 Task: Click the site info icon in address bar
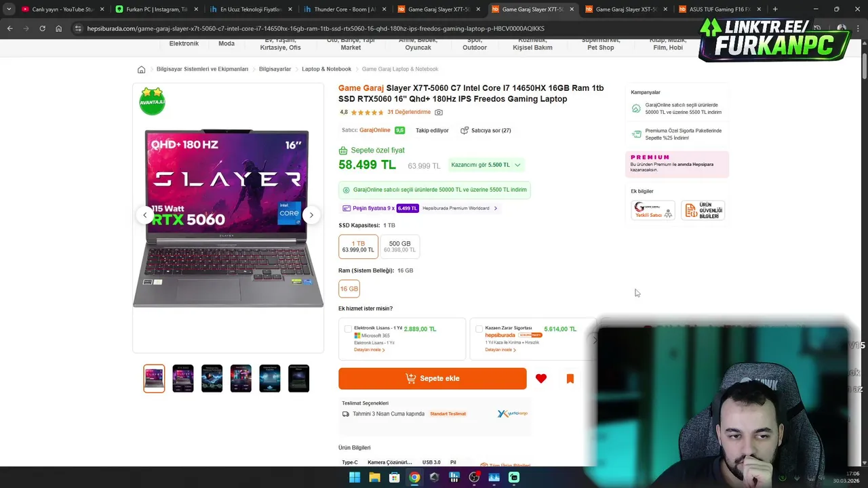pyautogui.click(x=78, y=28)
